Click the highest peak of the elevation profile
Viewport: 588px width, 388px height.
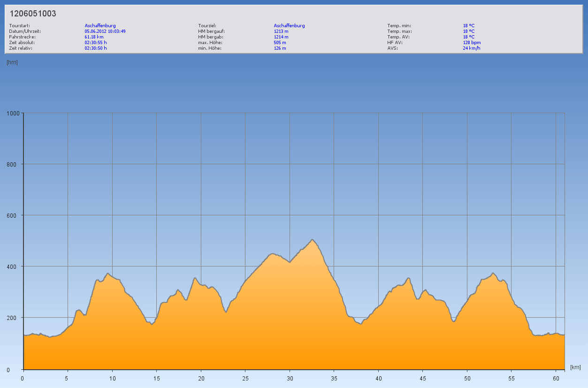(313, 240)
